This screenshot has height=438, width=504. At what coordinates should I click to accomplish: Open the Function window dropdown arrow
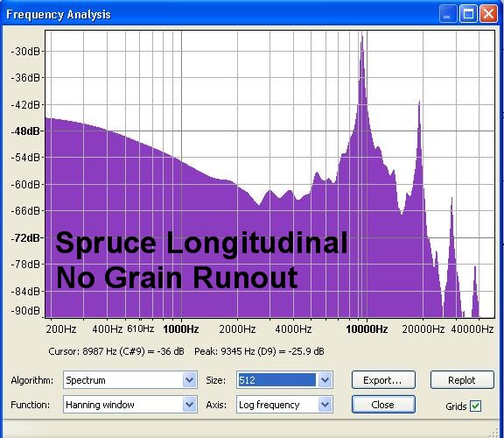(189, 404)
